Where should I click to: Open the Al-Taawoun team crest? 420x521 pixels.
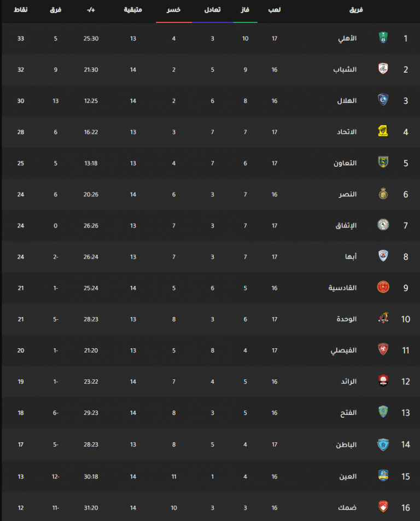383,162
